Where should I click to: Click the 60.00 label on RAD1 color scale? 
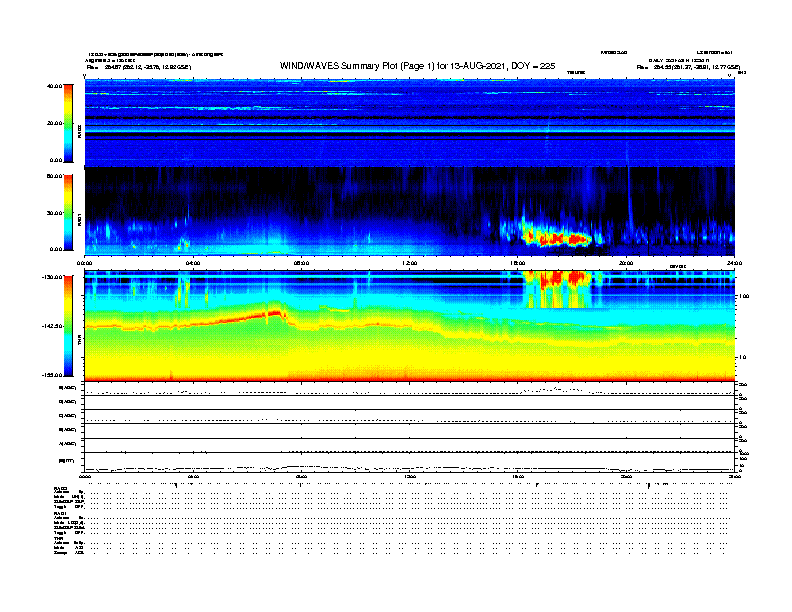55,176
